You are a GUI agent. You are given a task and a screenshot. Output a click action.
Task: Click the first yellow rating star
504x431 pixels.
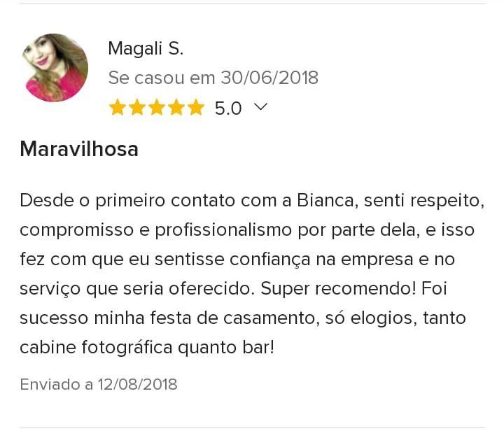118,107
